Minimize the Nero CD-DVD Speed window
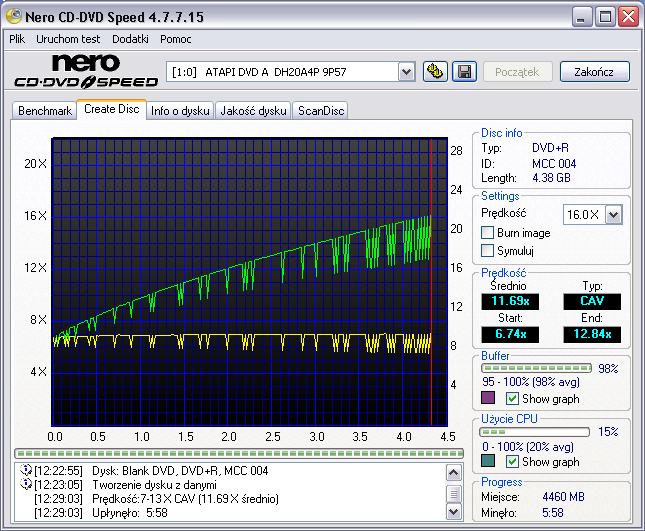Screen dimensions: 645x531 click(581, 17)
